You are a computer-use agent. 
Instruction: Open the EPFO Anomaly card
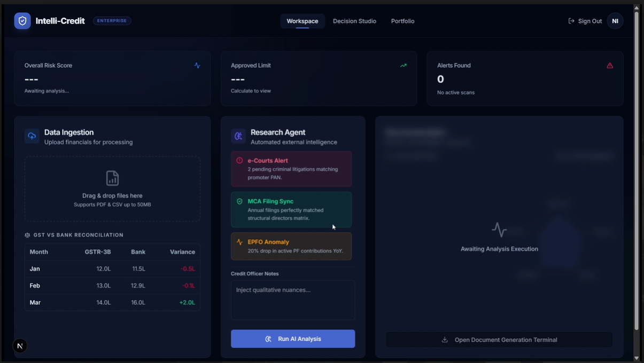[291, 246]
